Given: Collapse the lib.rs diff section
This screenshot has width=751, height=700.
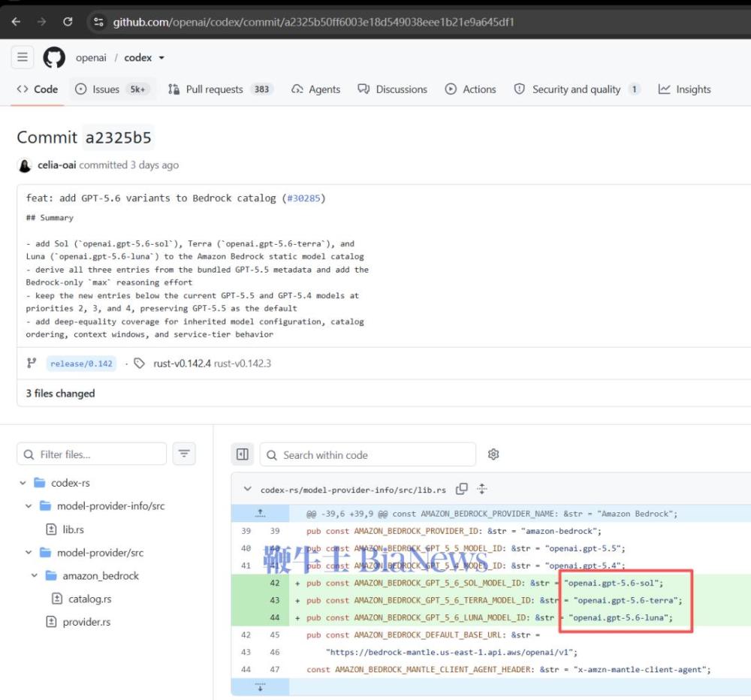Looking at the screenshot, I should (x=247, y=489).
